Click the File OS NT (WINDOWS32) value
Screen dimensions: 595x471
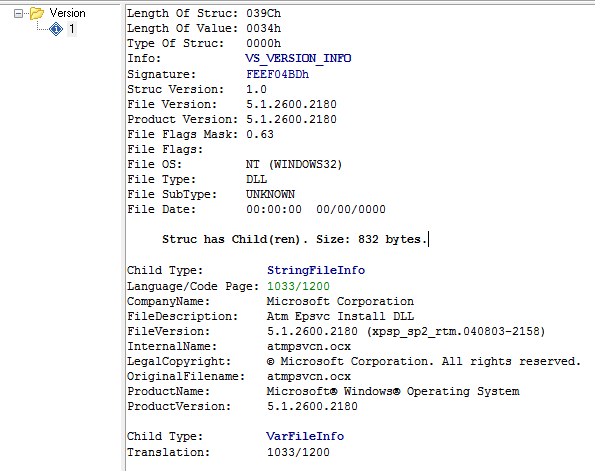(294, 164)
